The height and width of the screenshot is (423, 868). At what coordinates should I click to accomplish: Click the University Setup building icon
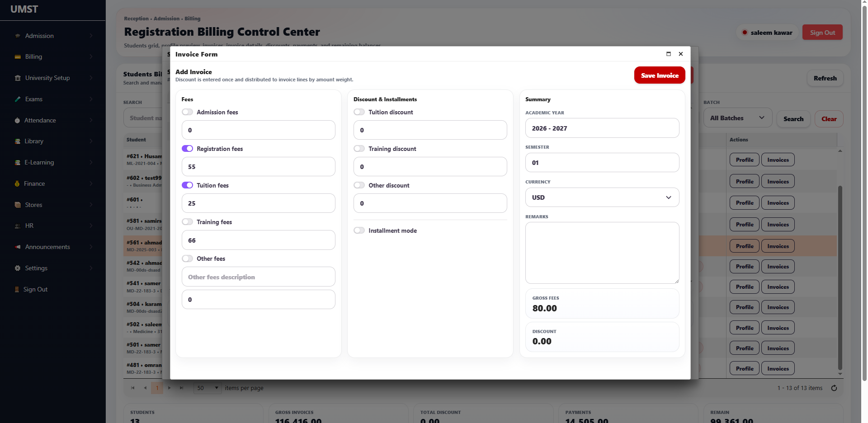pos(18,78)
